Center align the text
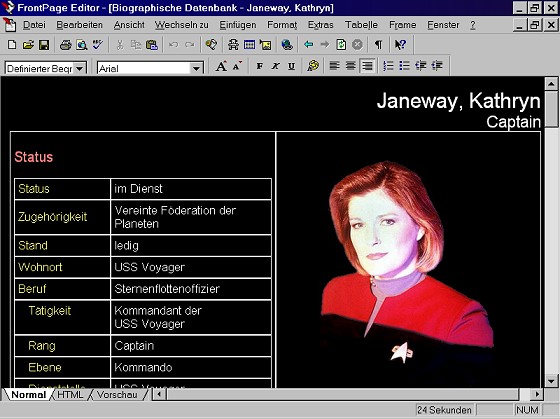This screenshot has height=419, width=560. coord(351,66)
